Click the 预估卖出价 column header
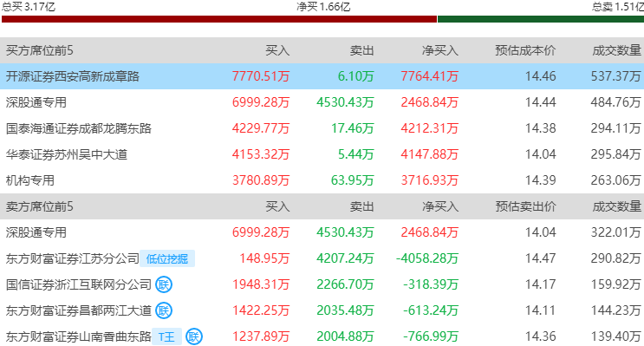The image size is (644, 346). (x=525, y=206)
